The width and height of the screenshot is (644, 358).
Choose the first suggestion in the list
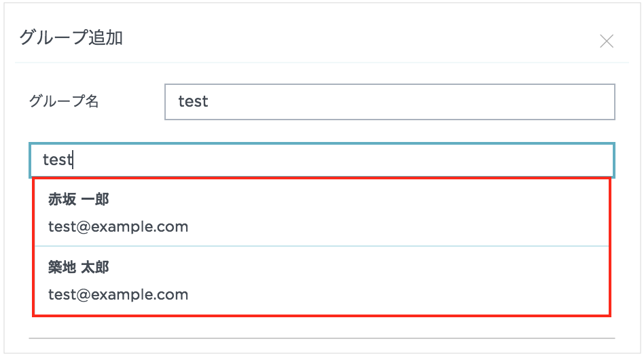[321, 212]
